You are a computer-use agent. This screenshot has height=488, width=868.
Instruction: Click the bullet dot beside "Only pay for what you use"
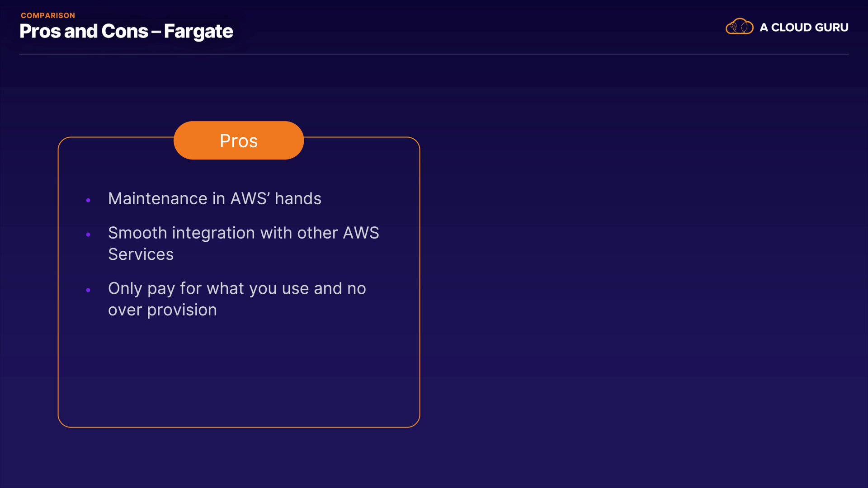(88, 290)
